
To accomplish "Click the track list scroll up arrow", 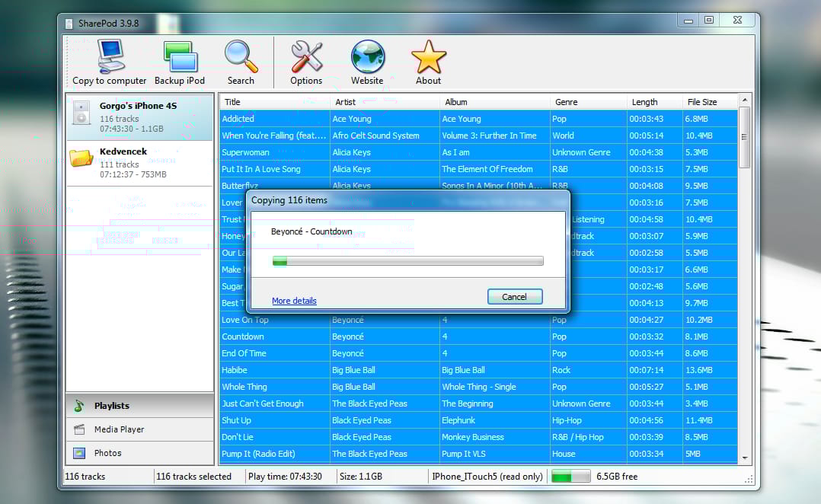I will (745, 100).
